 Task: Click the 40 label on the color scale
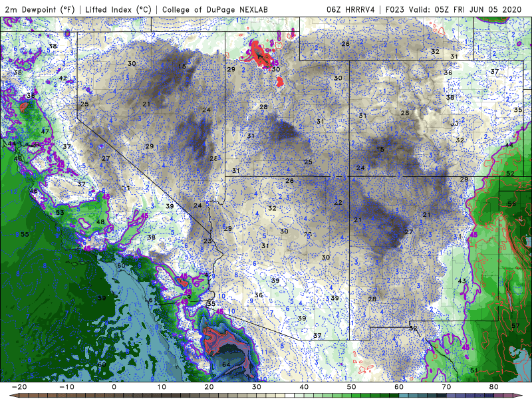coord(304,387)
